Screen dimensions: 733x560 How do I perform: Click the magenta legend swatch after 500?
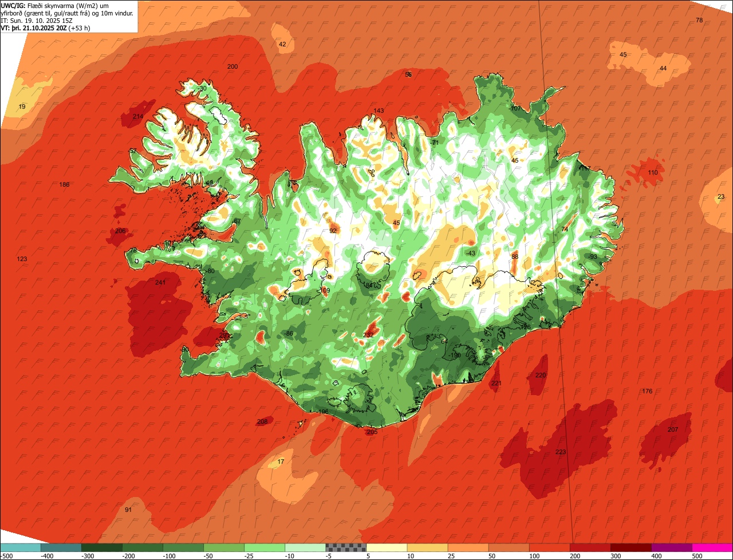712,547
